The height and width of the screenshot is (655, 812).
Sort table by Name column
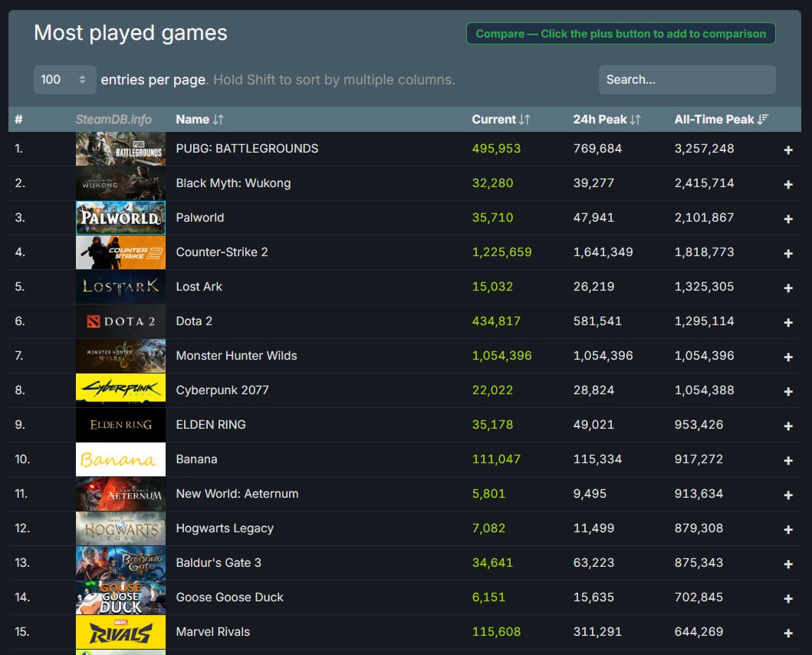(x=199, y=120)
